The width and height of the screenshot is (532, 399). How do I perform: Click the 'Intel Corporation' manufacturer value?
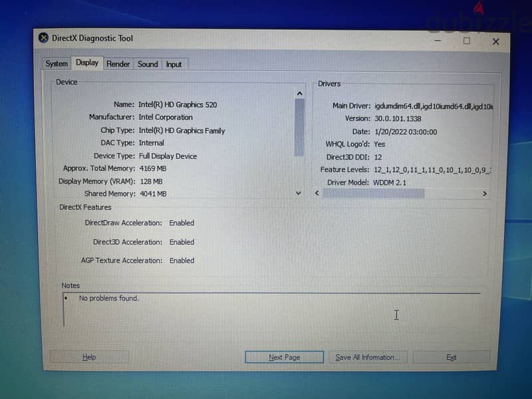pyautogui.click(x=166, y=118)
